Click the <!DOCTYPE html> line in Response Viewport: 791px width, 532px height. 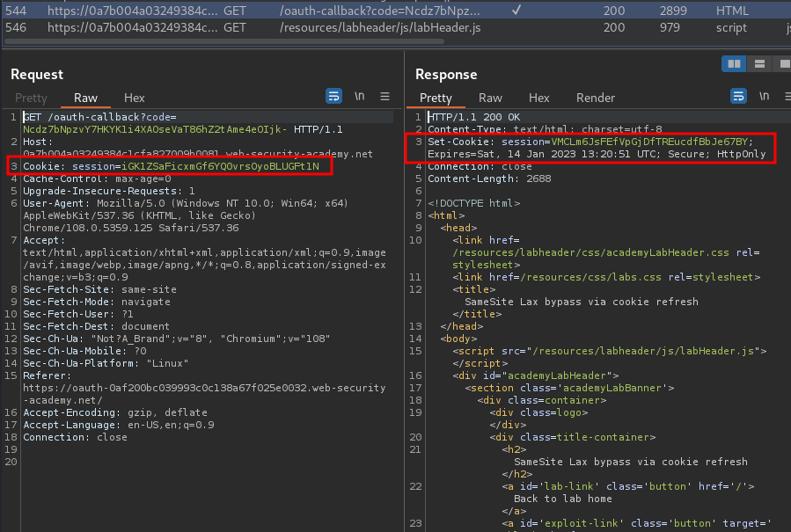pos(473,203)
